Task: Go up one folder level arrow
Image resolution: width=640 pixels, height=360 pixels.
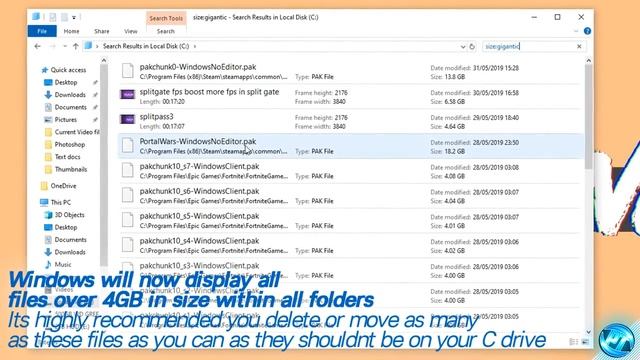Action: (x=76, y=46)
